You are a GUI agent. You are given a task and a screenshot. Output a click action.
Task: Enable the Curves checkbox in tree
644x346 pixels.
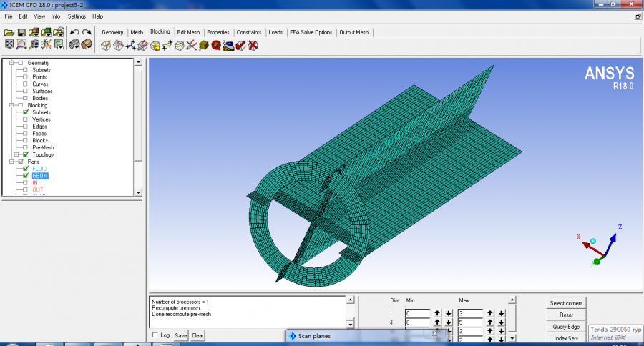pos(26,84)
